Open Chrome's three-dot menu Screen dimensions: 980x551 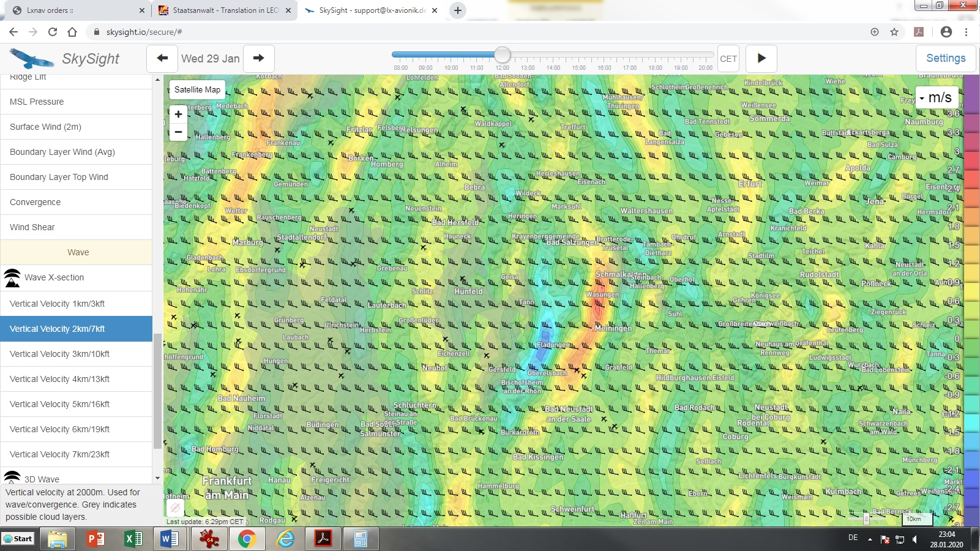click(967, 32)
